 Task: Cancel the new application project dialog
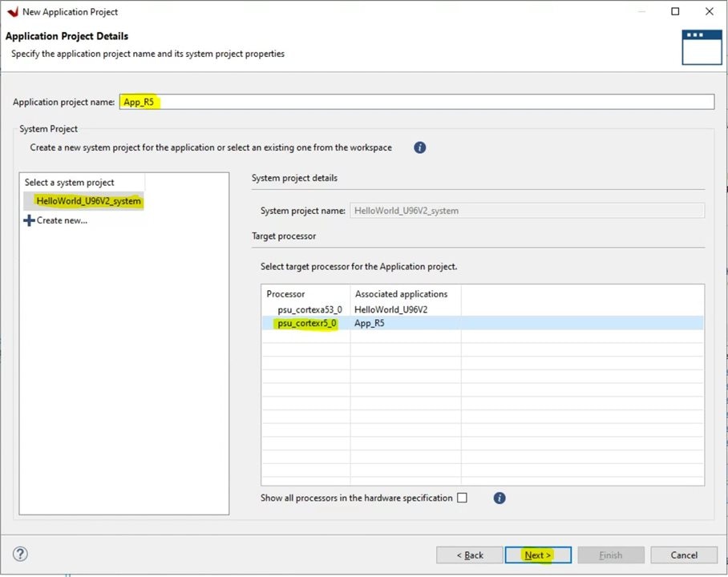(x=683, y=555)
